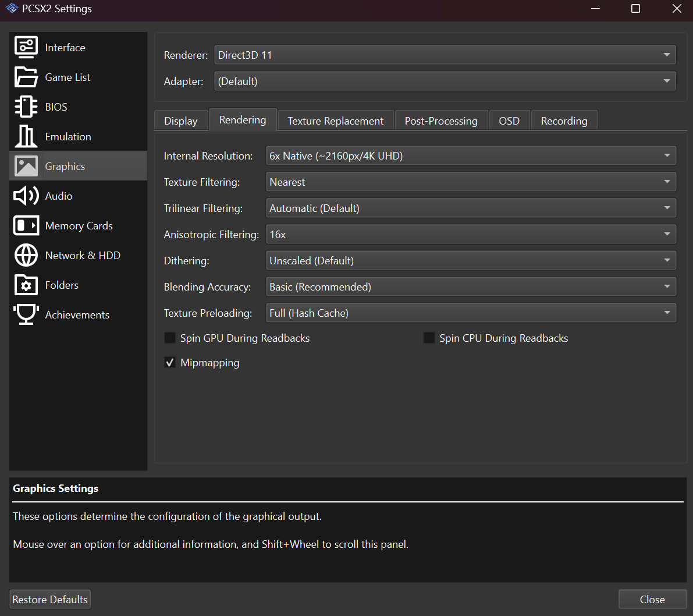Screen dimensions: 693x616
Task: Select the Network & HDD globe icon
Action: point(26,255)
